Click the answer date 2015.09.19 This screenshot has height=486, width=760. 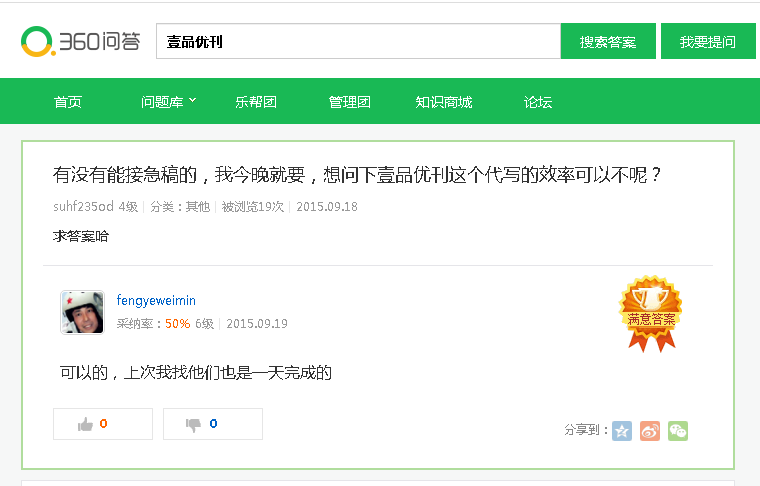coord(257,324)
